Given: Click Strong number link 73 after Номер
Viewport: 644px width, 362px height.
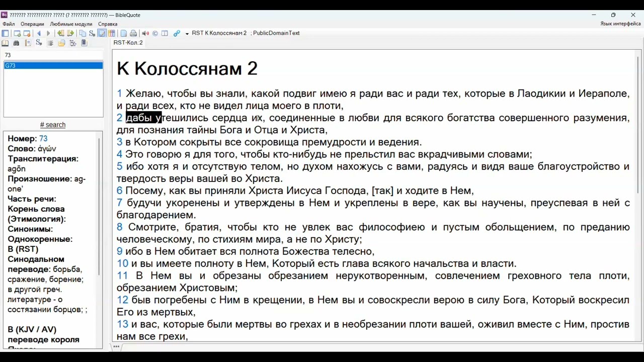Looking at the screenshot, I should [43, 138].
